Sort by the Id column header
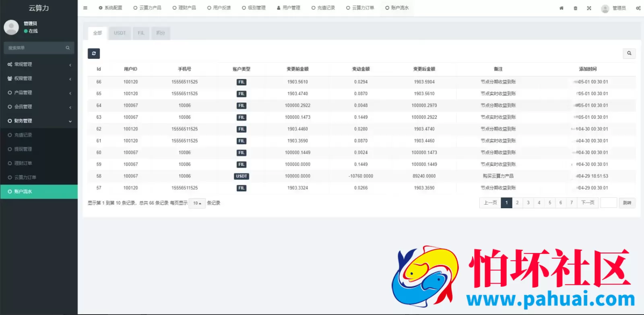 [x=99, y=69]
